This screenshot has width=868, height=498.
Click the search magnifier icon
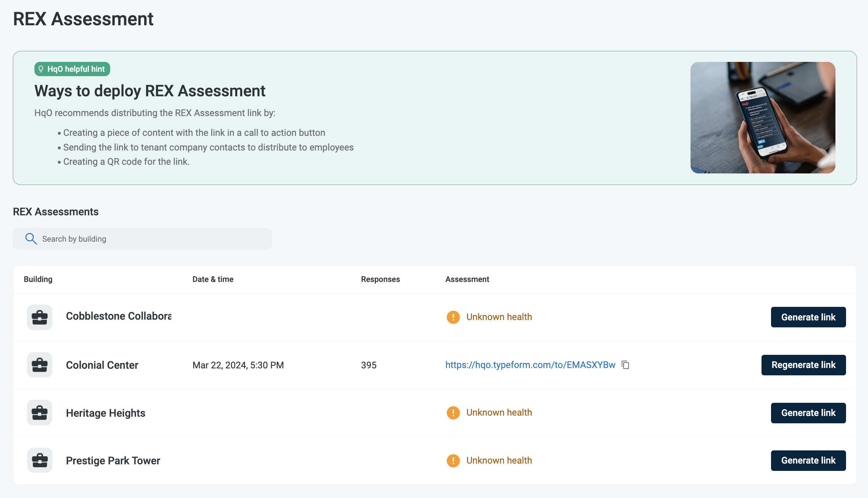point(31,239)
